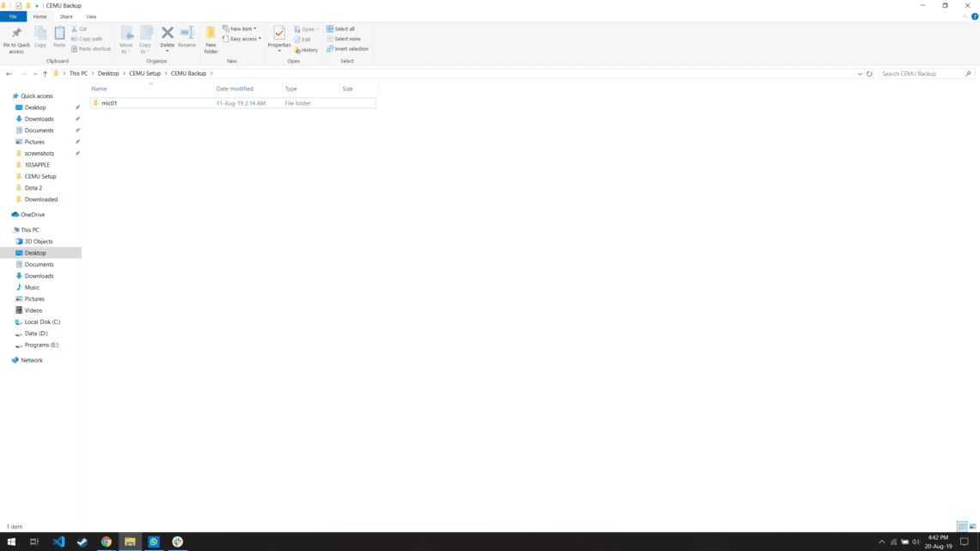
Task: Open the mlc01 folder
Action: click(108, 102)
